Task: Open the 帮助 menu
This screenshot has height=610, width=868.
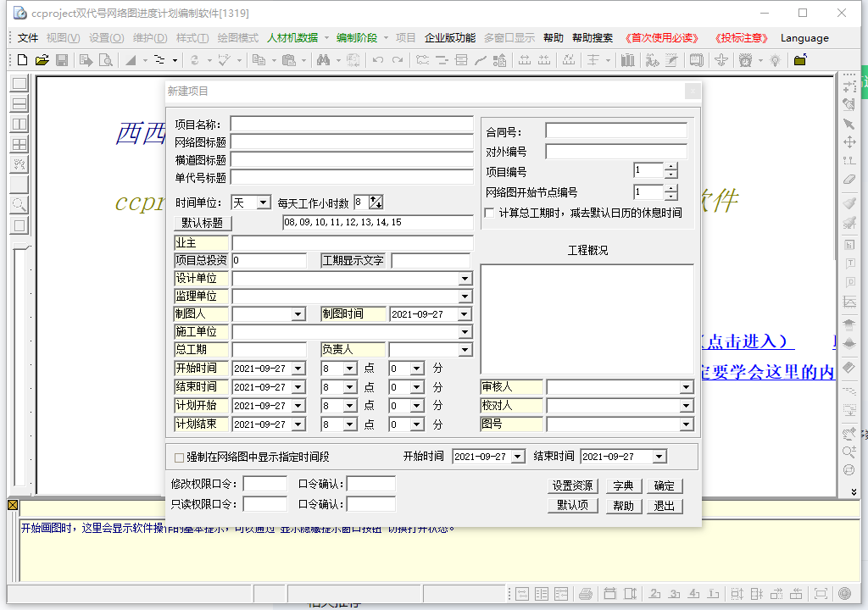Action: (554, 38)
